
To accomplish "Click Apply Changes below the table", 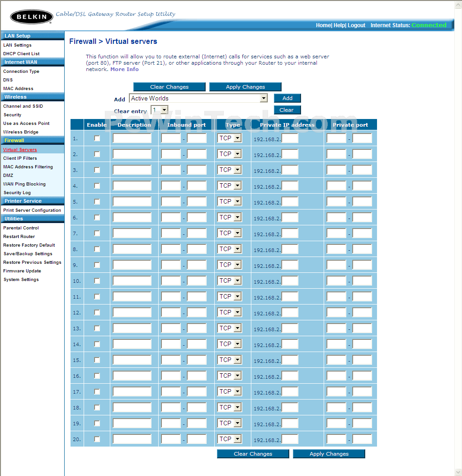I will click(329, 454).
